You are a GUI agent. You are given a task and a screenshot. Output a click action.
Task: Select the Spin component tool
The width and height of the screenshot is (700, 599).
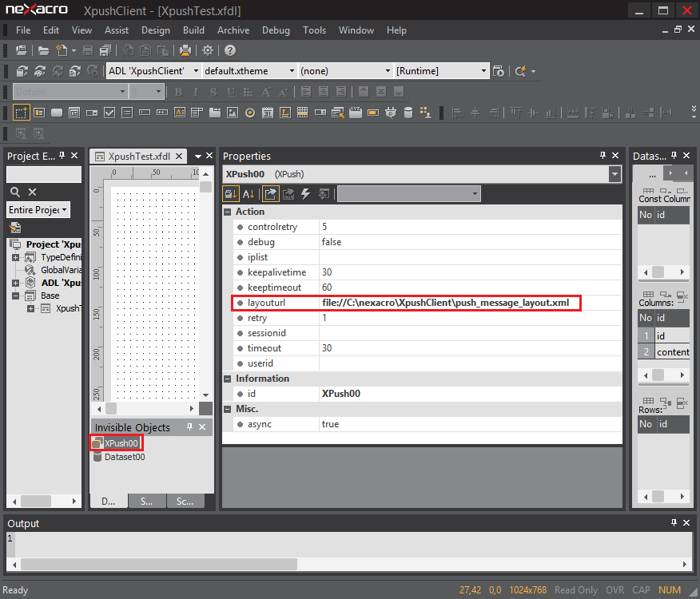tap(320, 113)
